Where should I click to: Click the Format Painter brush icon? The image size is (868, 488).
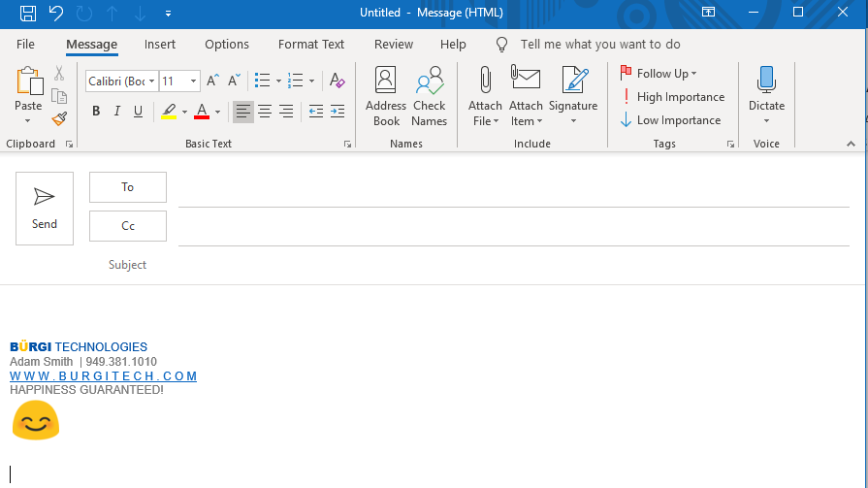[x=59, y=118]
